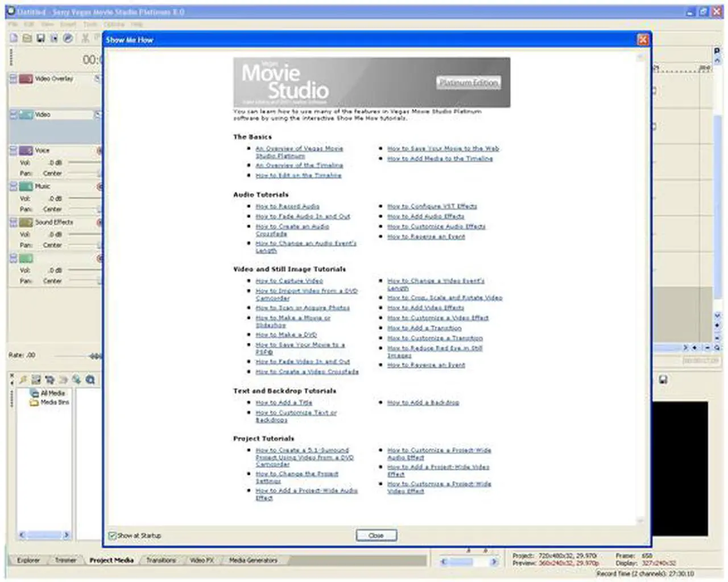Switch to the Explorer tab
This screenshot has width=728, height=582.
click(x=28, y=560)
